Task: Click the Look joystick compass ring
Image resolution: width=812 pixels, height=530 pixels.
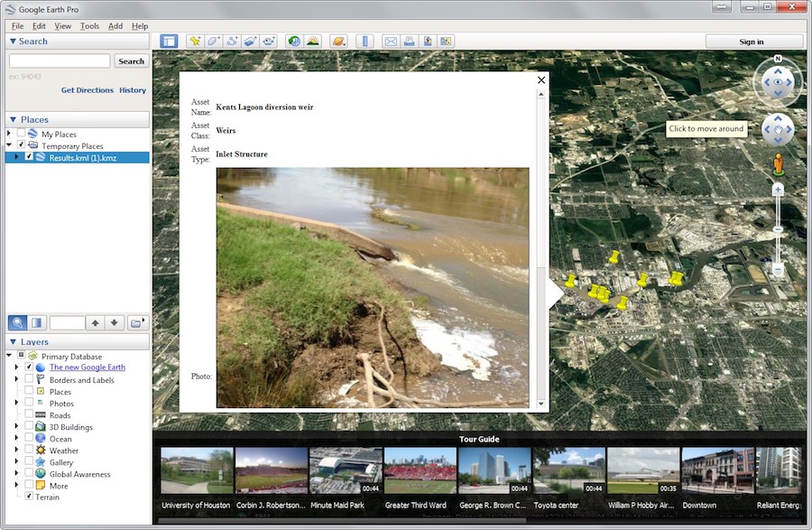Action: pos(778,82)
